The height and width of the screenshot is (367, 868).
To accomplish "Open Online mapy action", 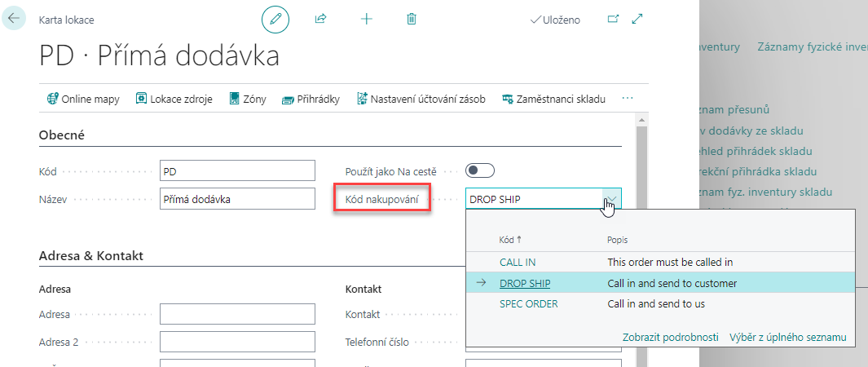I will pos(84,99).
